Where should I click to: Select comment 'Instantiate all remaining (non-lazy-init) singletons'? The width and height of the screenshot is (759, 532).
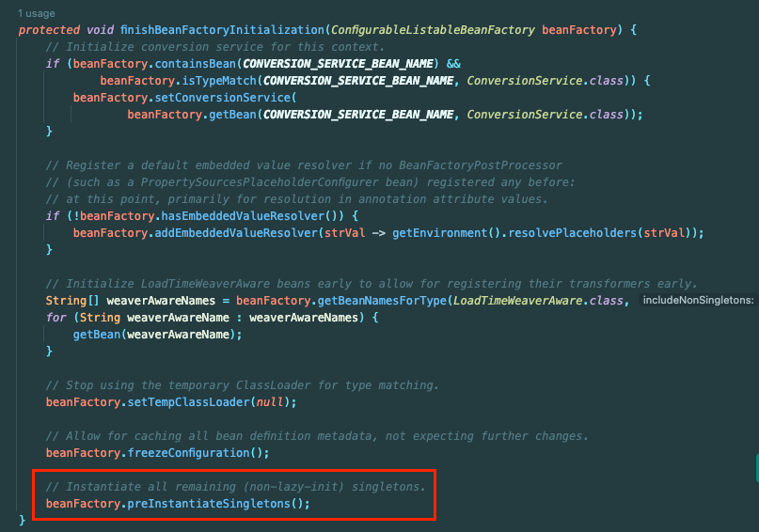pos(236,487)
